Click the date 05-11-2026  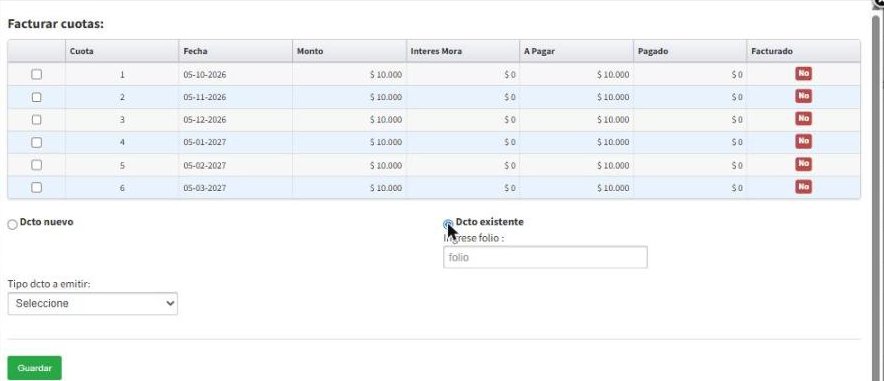205,97
